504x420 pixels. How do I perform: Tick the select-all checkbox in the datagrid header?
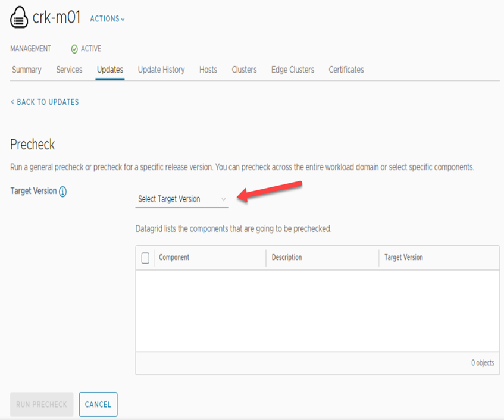click(x=145, y=258)
